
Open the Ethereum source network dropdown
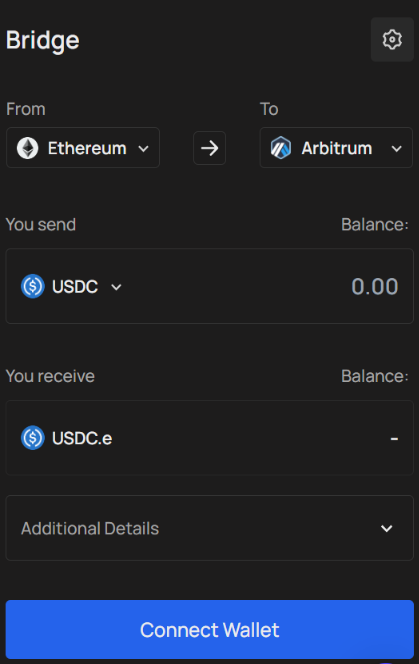point(83,148)
